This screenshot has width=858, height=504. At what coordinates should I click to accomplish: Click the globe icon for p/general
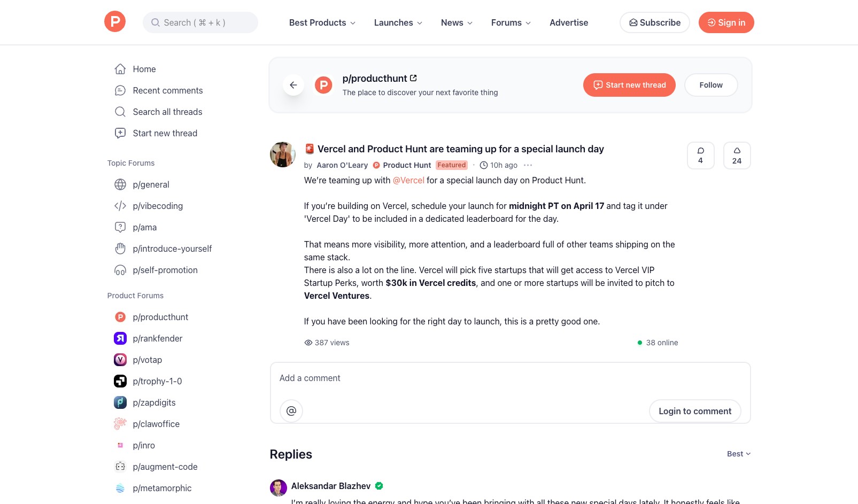coord(120,184)
